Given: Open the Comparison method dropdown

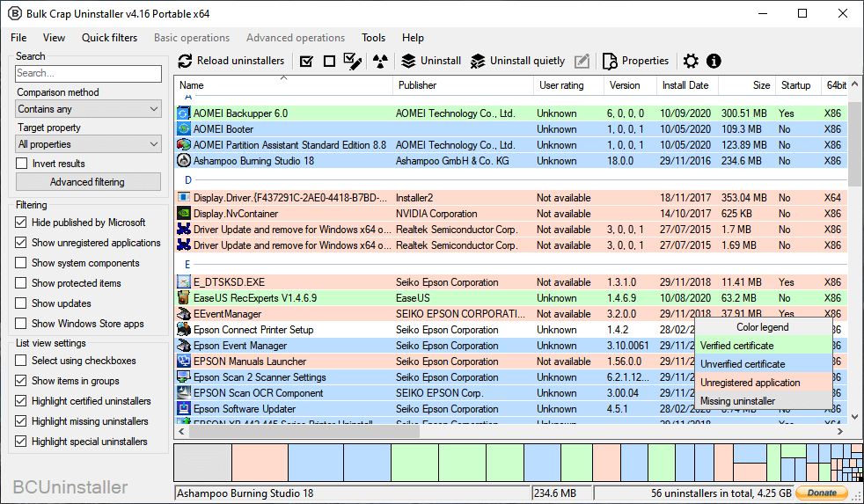Looking at the screenshot, I should pyautogui.click(x=88, y=109).
